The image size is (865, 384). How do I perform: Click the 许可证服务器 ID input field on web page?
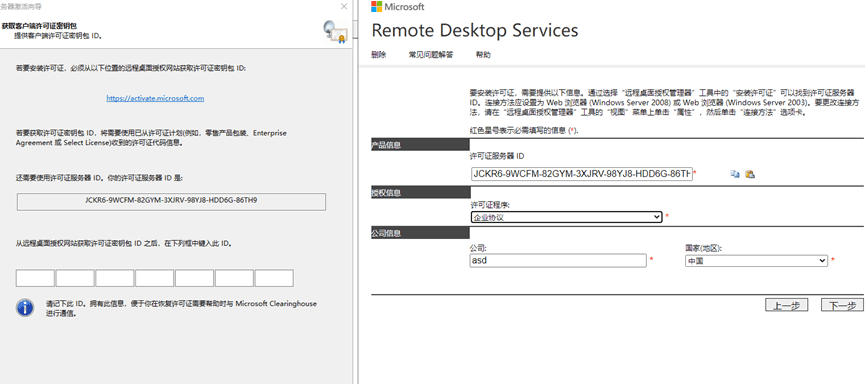[x=581, y=174]
